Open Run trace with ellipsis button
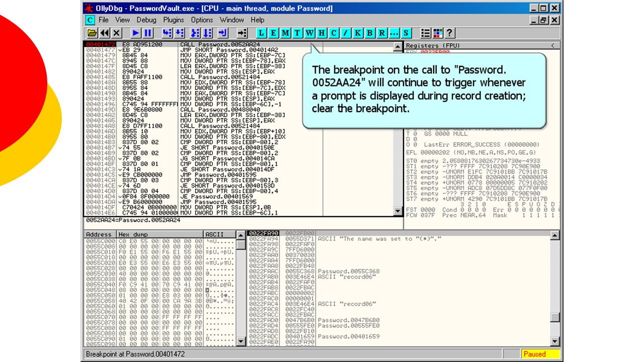Viewport: 644px width, 362px height. (x=394, y=33)
